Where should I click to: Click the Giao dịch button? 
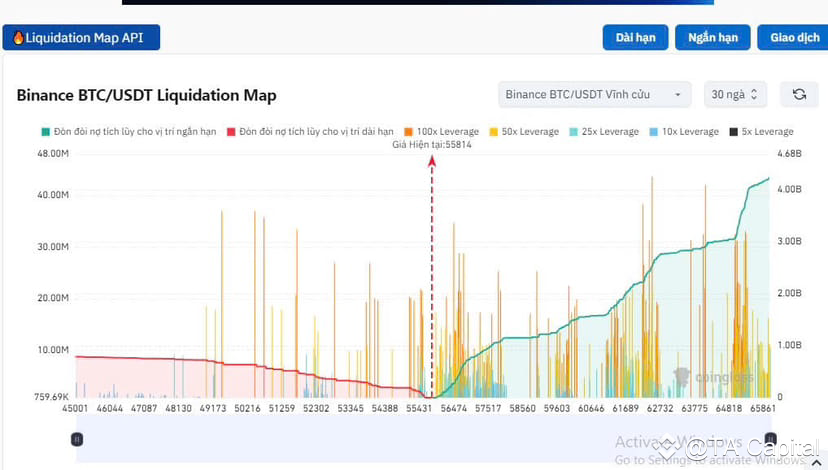[794, 37]
